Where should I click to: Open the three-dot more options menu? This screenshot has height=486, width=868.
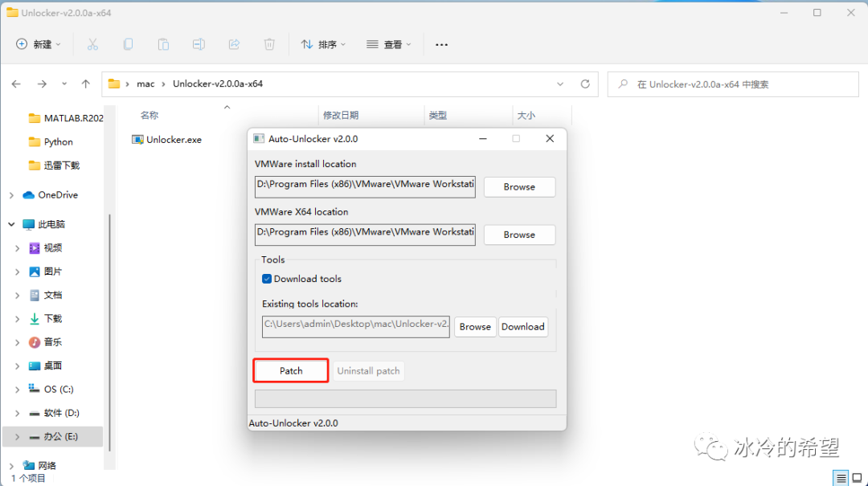tap(441, 44)
